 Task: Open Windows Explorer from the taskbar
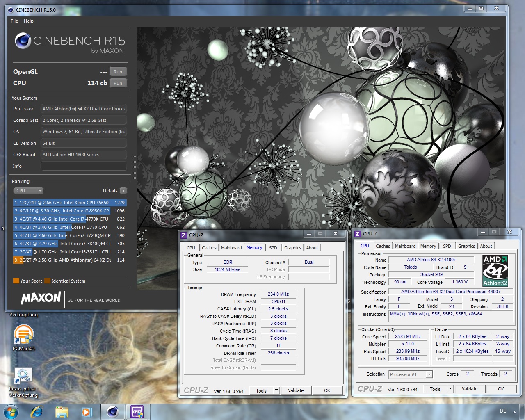[62, 411]
